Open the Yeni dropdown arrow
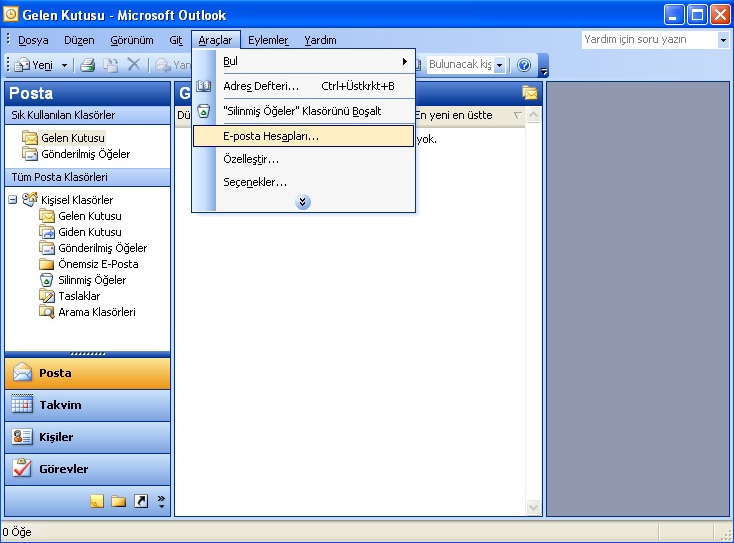 pos(65,66)
